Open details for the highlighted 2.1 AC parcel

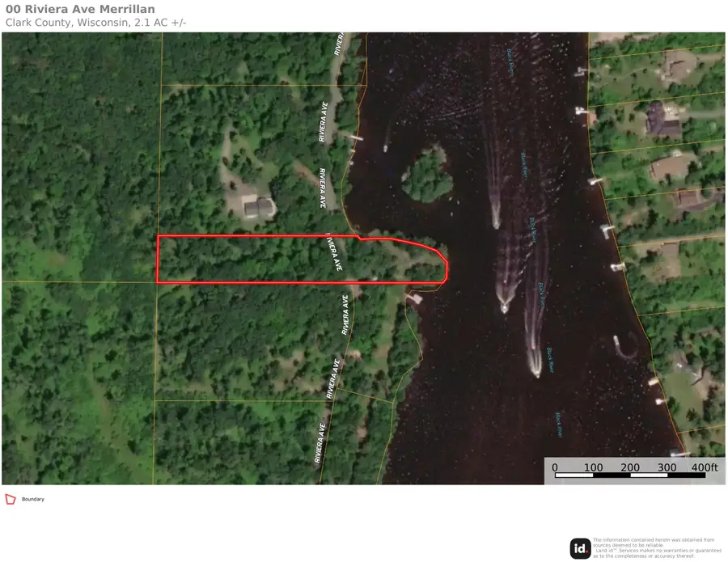click(299, 259)
